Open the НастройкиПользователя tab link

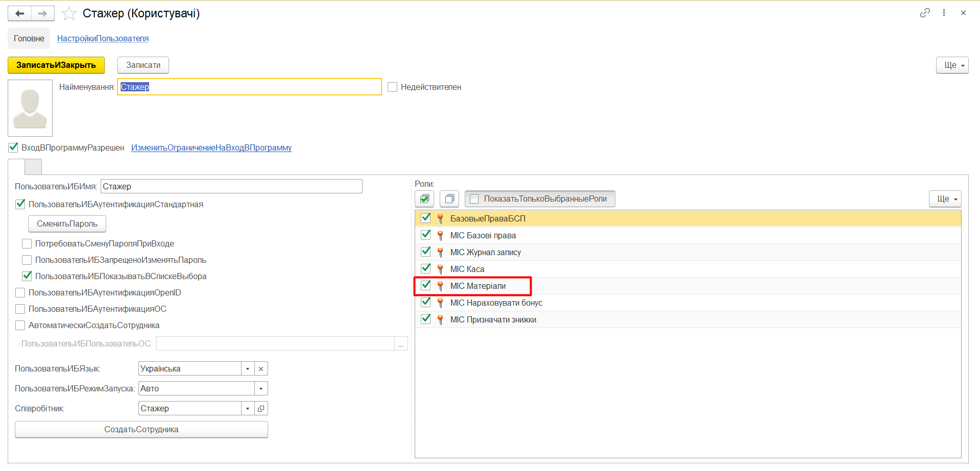coord(103,39)
